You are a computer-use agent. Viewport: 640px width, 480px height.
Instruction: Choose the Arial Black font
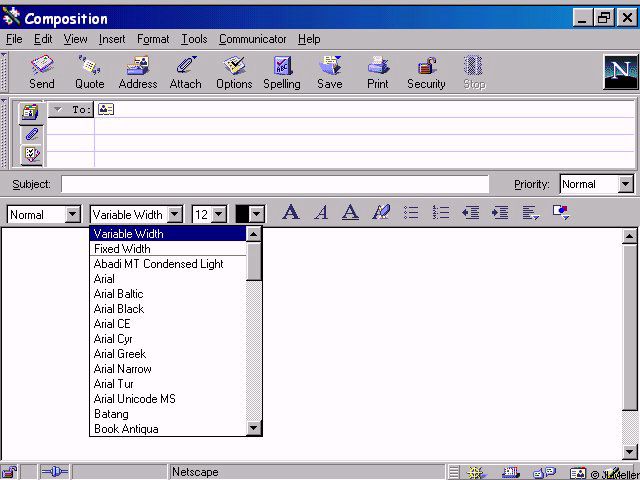click(168, 309)
